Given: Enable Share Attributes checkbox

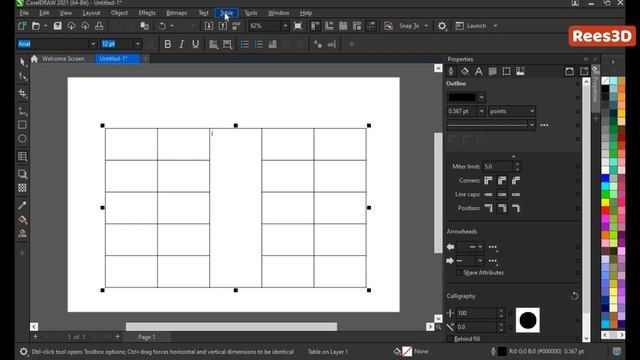Looking at the screenshot, I should [459, 273].
